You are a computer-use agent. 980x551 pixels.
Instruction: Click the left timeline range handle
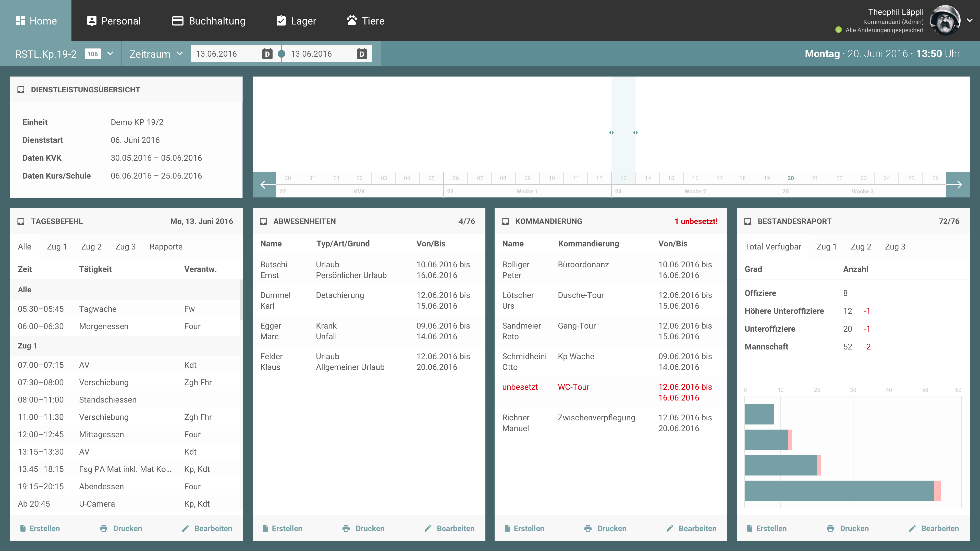click(x=611, y=133)
